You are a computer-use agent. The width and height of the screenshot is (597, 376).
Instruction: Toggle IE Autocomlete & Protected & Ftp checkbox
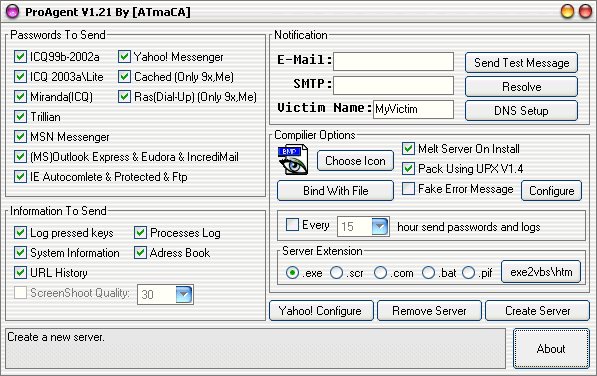pyautogui.click(x=20, y=177)
